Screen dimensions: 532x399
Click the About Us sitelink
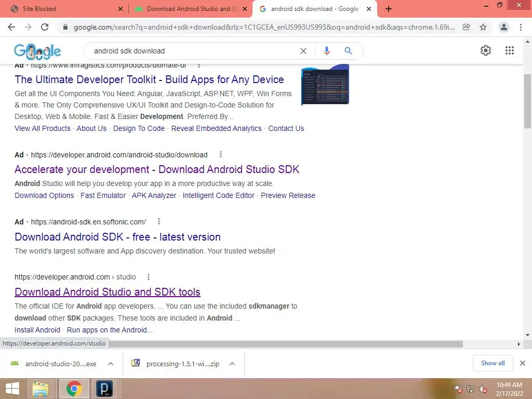pos(91,129)
